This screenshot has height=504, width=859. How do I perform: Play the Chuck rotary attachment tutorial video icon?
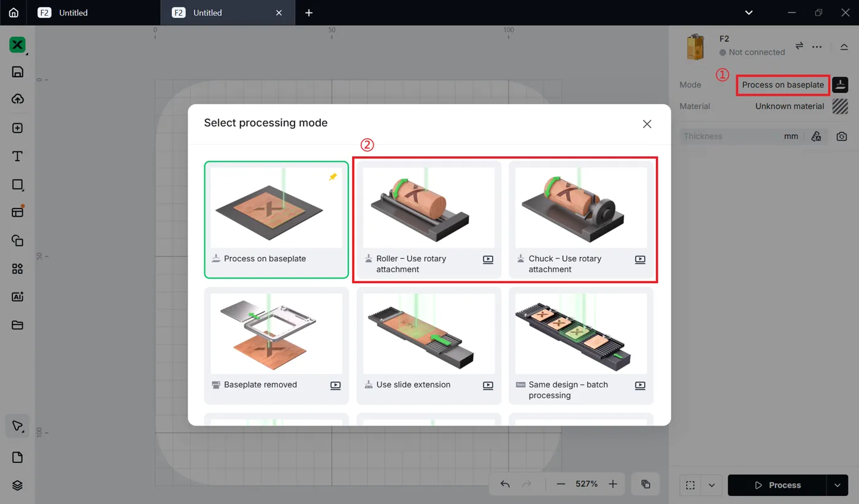640,259
